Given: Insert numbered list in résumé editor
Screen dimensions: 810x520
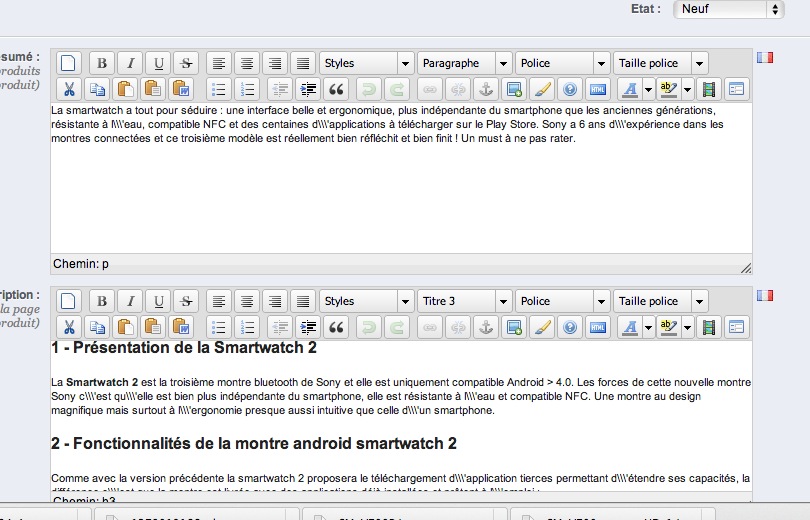Looking at the screenshot, I should [247, 89].
